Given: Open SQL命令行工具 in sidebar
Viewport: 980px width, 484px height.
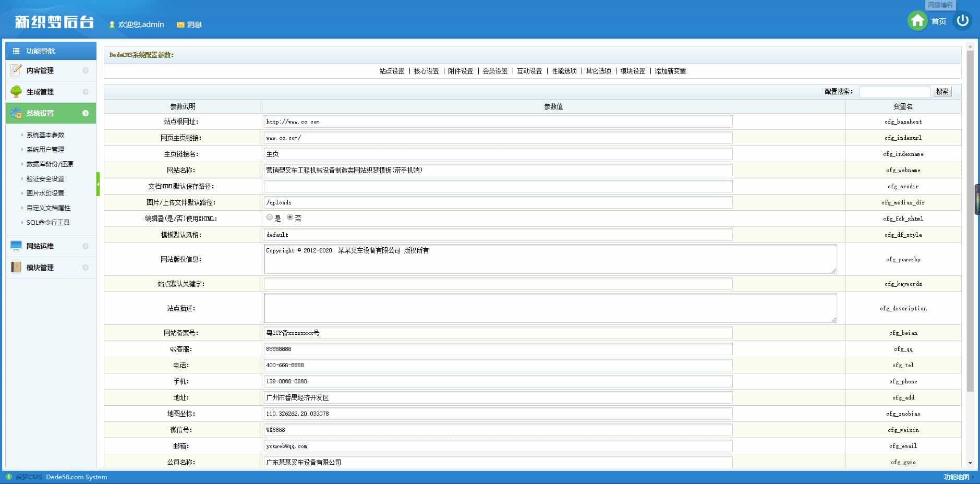Looking at the screenshot, I should click(x=48, y=222).
